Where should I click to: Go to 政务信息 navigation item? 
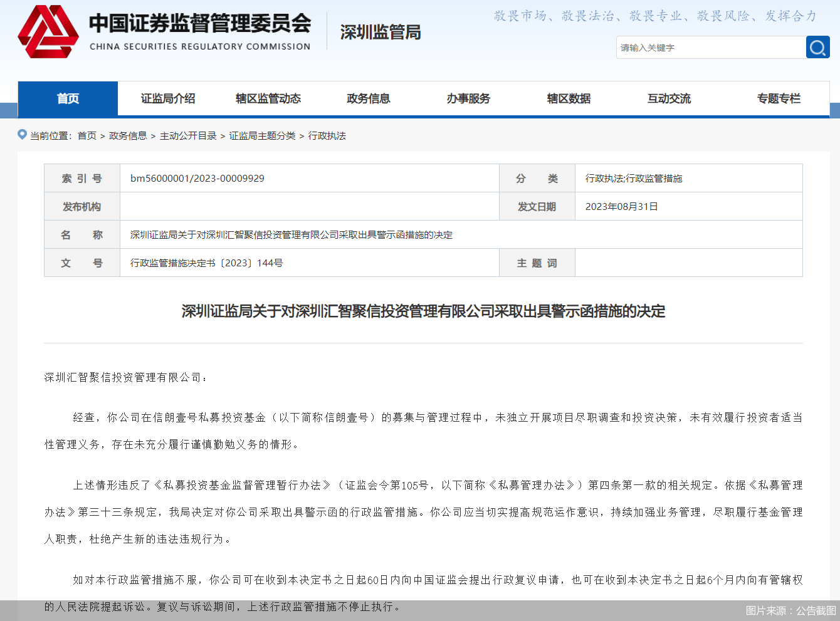coord(369,98)
